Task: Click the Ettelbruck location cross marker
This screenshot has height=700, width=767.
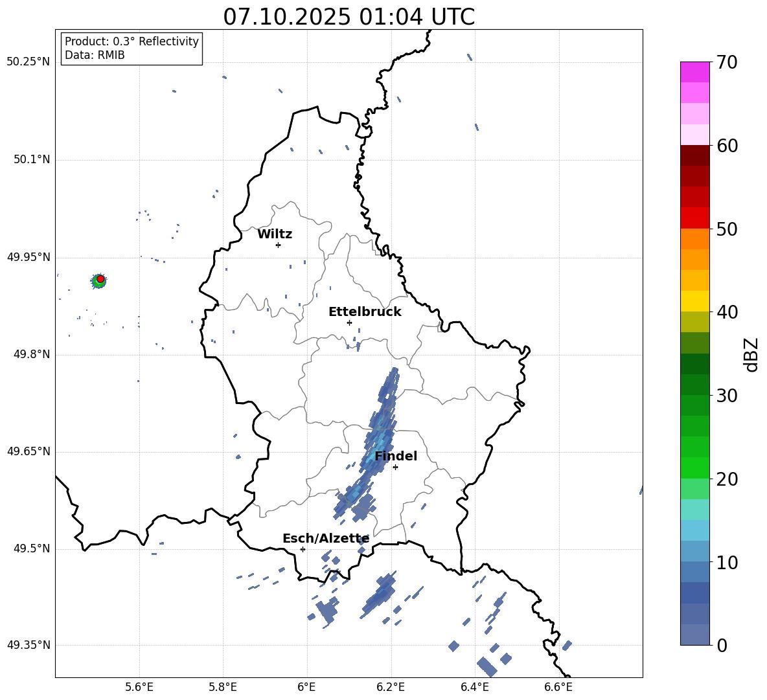Action: click(x=349, y=322)
